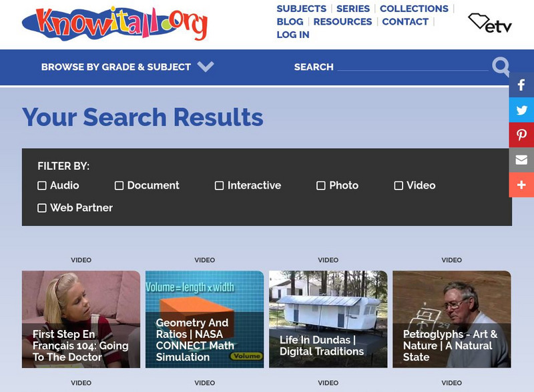
Task: Share page on Facebook
Action: tap(521, 85)
